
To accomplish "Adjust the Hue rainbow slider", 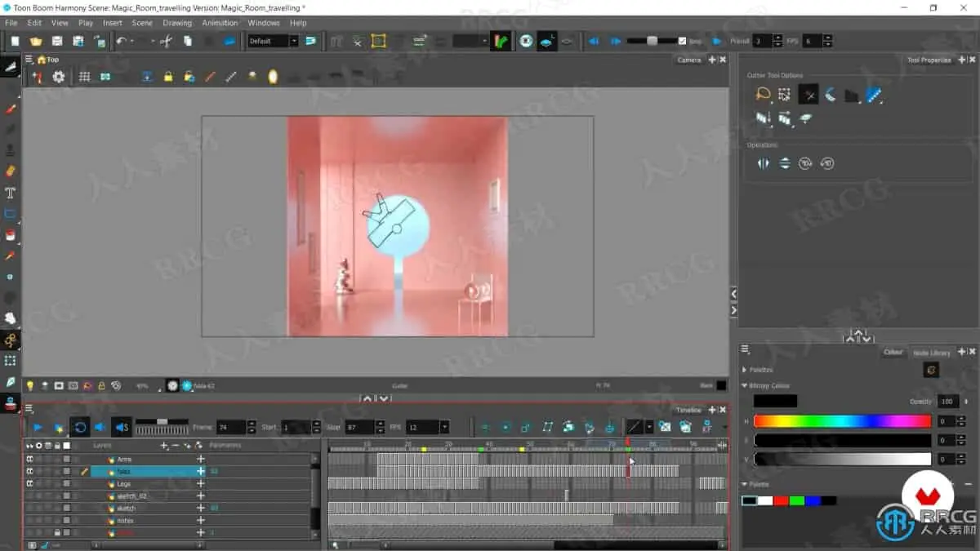I will click(842, 421).
